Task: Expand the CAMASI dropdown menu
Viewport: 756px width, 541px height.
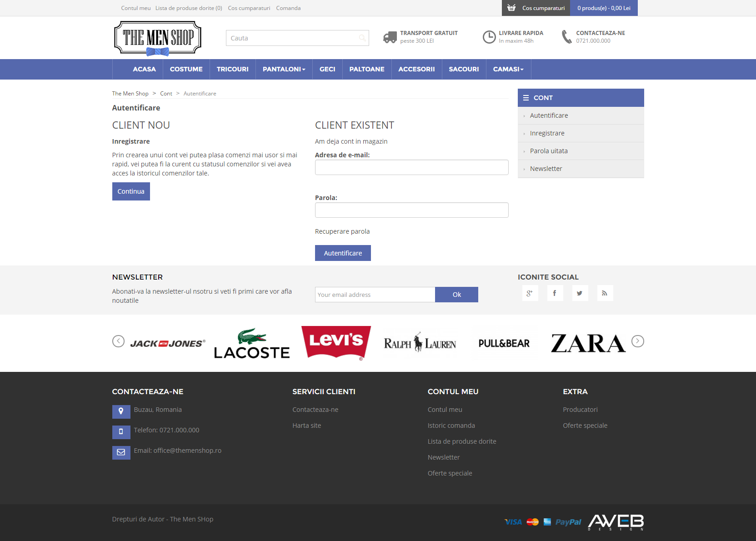Action: coord(508,69)
